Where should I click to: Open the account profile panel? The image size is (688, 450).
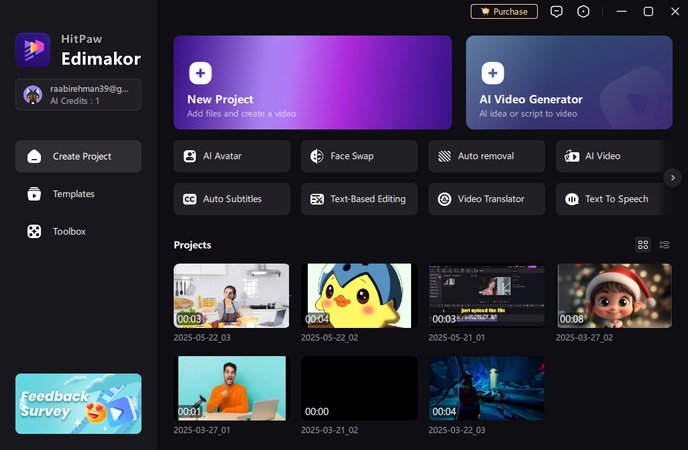tap(78, 95)
